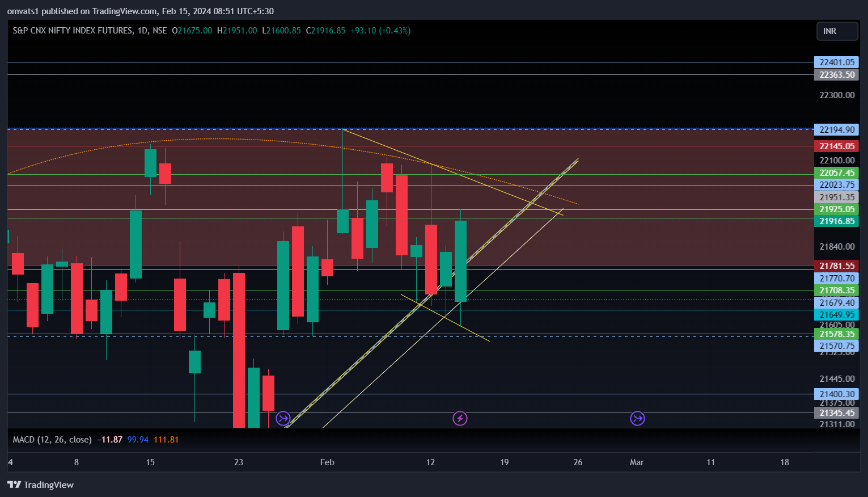Select the 21400.30 price label

click(836, 394)
